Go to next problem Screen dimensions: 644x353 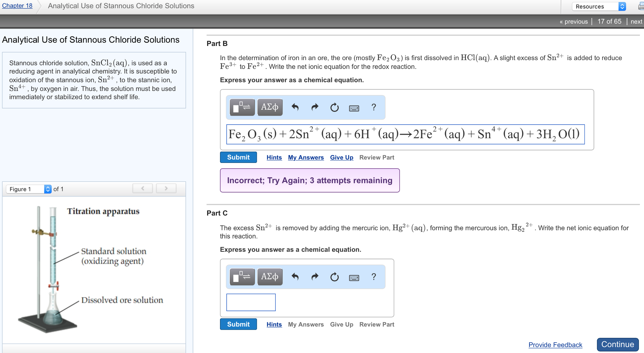point(636,21)
